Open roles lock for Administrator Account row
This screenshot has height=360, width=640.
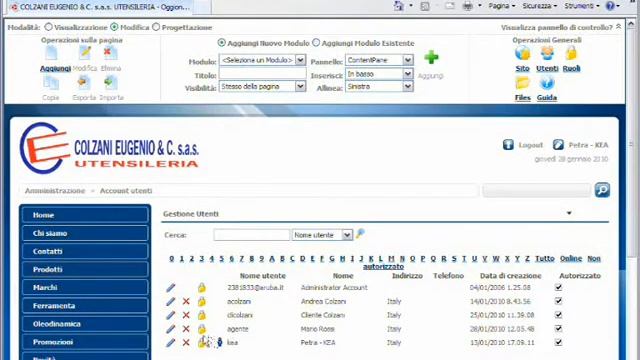pos(202,288)
